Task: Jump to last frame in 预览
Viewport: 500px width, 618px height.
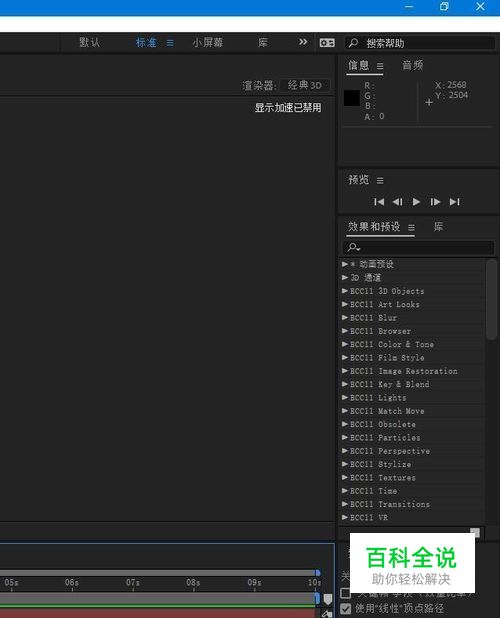Action: [x=454, y=202]
